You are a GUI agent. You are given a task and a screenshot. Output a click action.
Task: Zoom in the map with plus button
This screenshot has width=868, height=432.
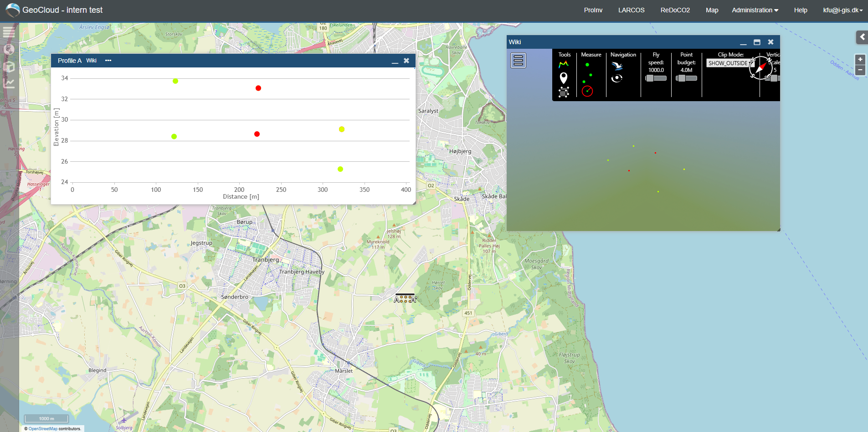[x=860, y=59]
